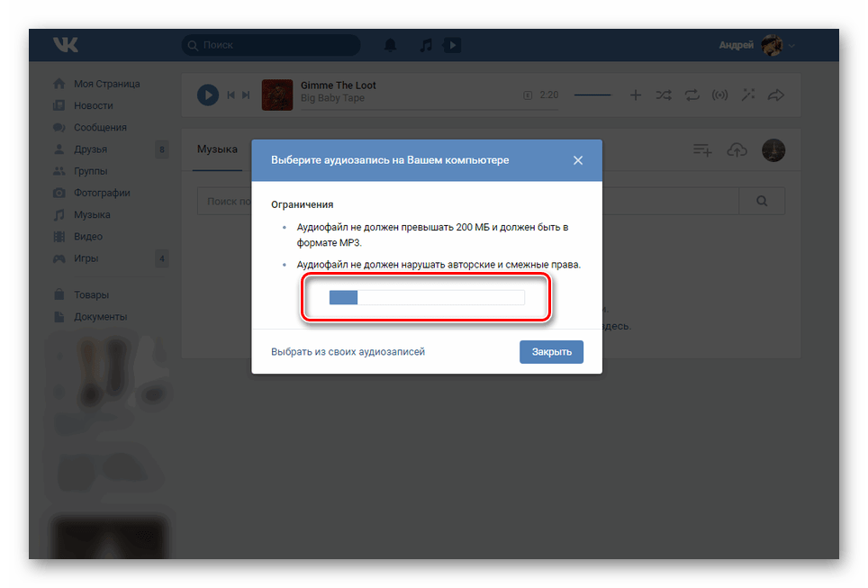Open Андрей's profile avatar in the header

coord(772,45)
